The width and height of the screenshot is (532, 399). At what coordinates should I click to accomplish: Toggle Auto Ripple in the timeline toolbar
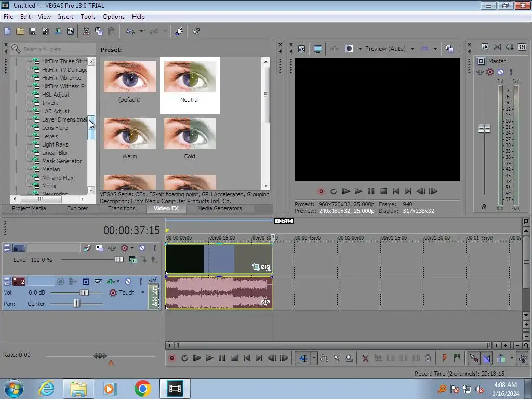point(501,358)
